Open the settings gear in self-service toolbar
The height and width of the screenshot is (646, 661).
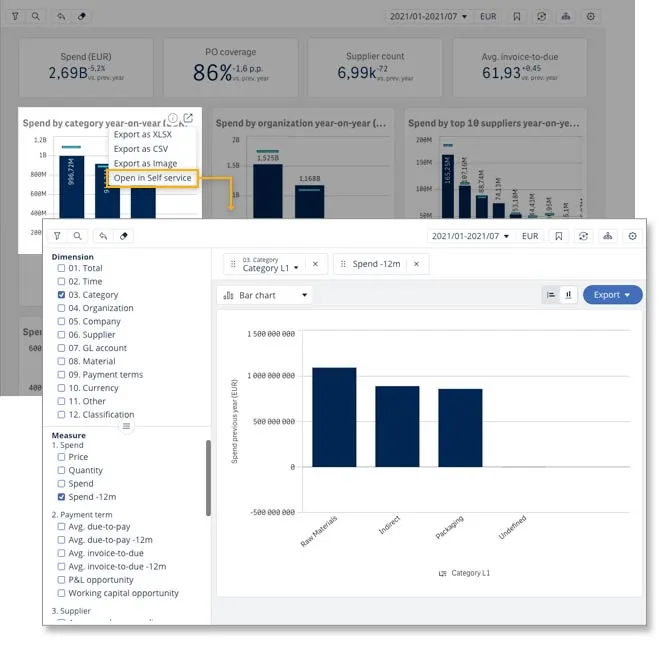click(x=632, y=236)
